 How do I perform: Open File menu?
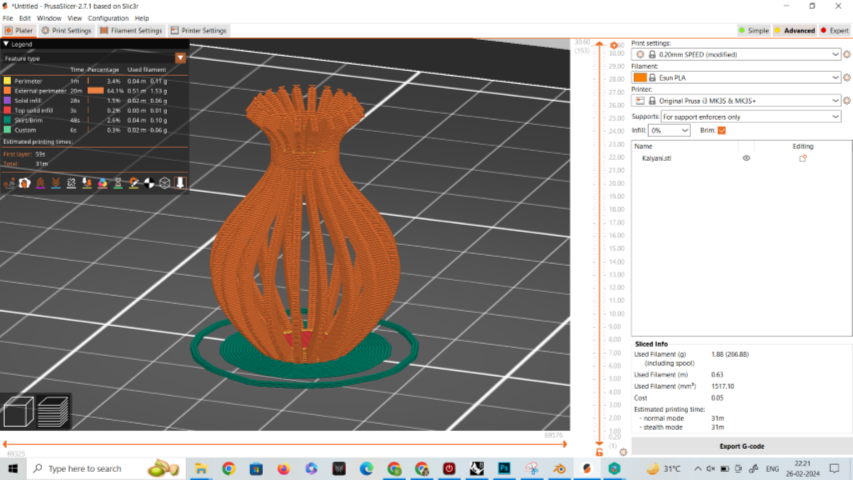point(8,18)
